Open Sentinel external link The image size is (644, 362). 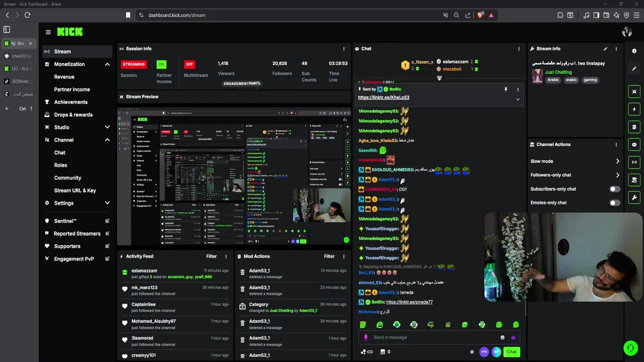(x=107, y=221)
